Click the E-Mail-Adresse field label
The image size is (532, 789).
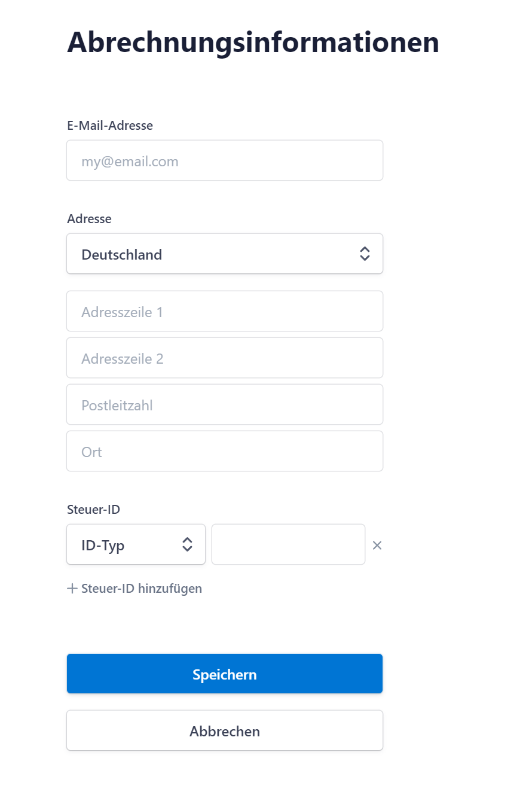110,126
